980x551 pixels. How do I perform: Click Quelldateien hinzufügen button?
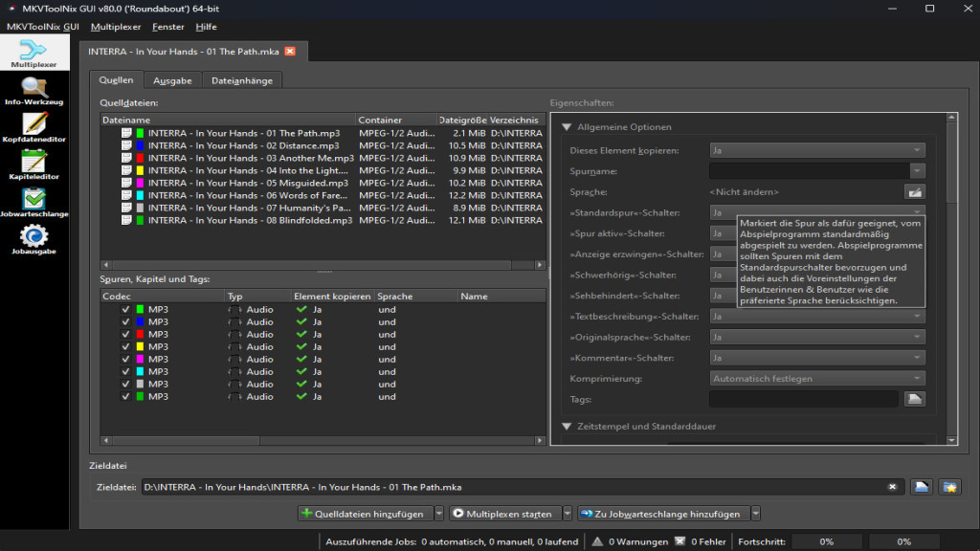tap(364, 514)
